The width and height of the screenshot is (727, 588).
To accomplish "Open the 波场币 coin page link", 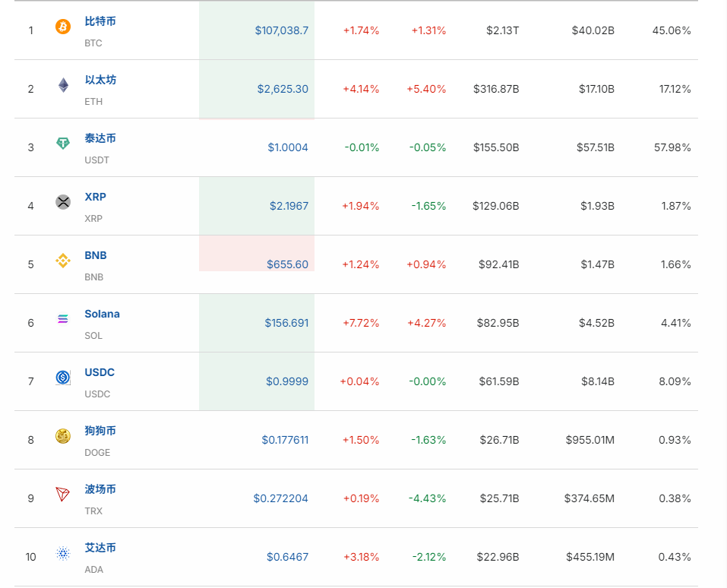I will coord(100,489).
